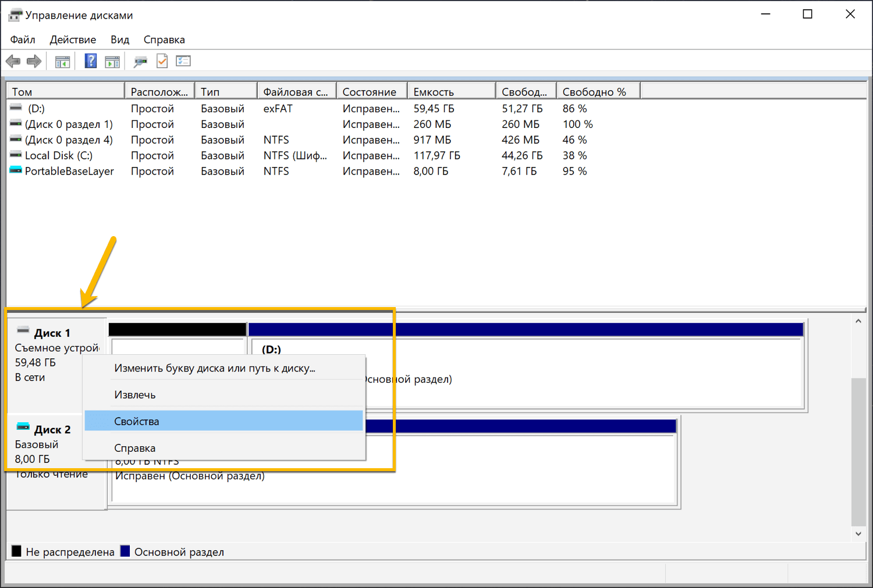Click the drive icon of Диск 0 раздел 4

(16, 139)
